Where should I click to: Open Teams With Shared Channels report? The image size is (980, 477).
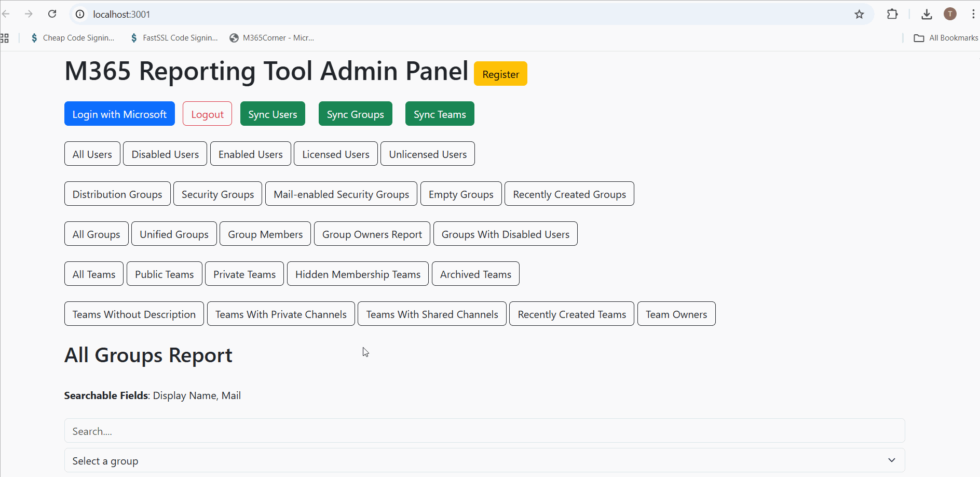(432, 314)
